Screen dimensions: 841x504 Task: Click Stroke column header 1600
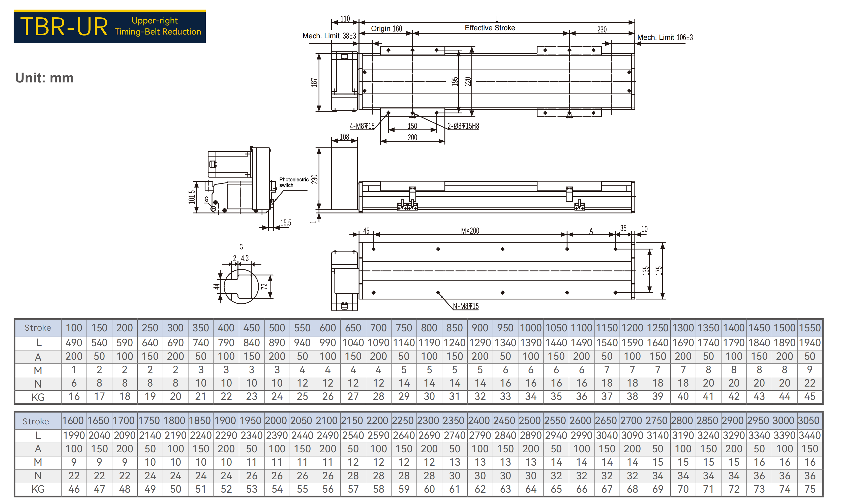coord(73,420)
